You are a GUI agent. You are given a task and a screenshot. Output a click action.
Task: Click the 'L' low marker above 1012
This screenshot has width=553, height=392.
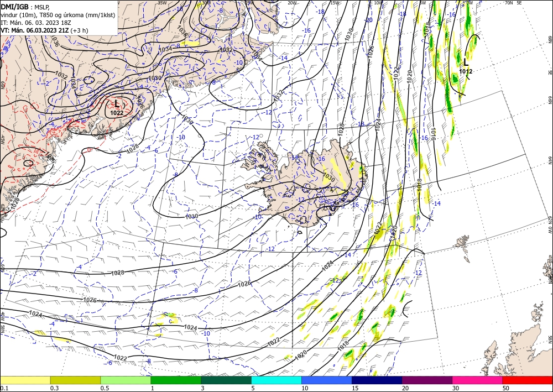(x=466, y=62)
